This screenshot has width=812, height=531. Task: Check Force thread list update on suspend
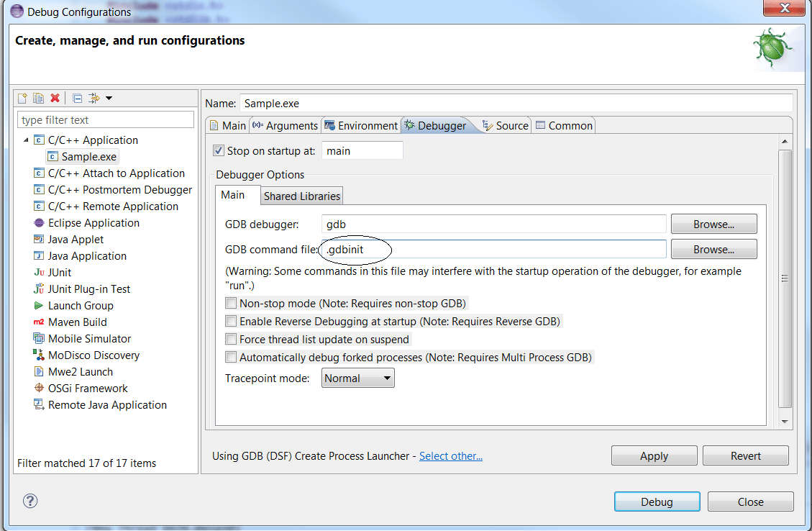point(231,340)
